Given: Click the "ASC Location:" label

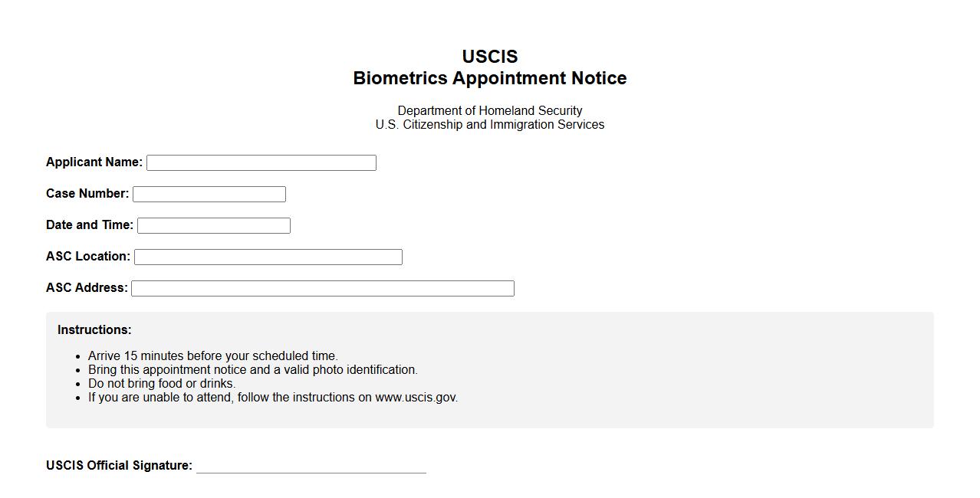Looking at the screenshot, I should point(88,257).
